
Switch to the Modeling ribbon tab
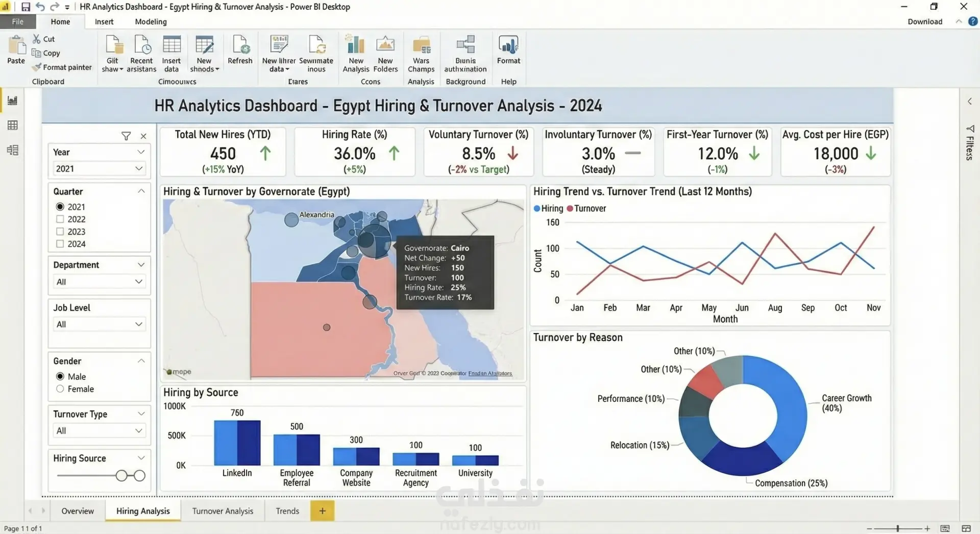click(151, 21)
